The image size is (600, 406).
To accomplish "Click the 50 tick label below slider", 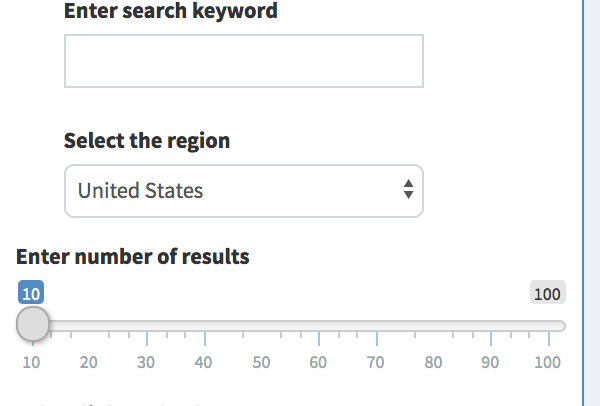I will click(x=261, y=362).
